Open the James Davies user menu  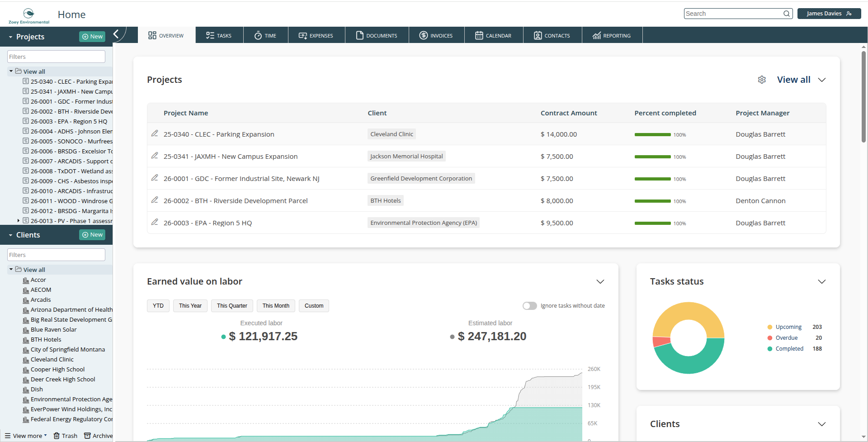click(x=829, y=14)
